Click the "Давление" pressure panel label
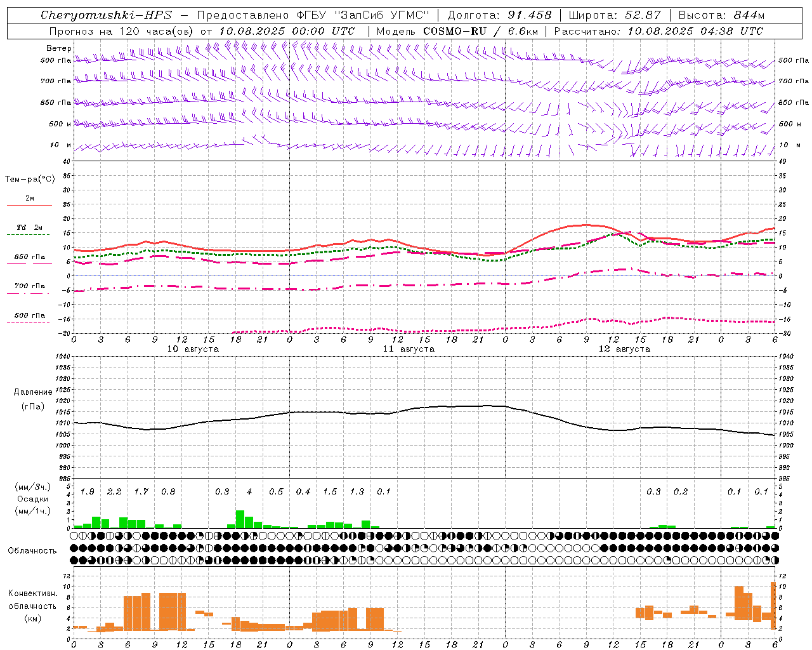The image size is (812, 650). [33, 392]
